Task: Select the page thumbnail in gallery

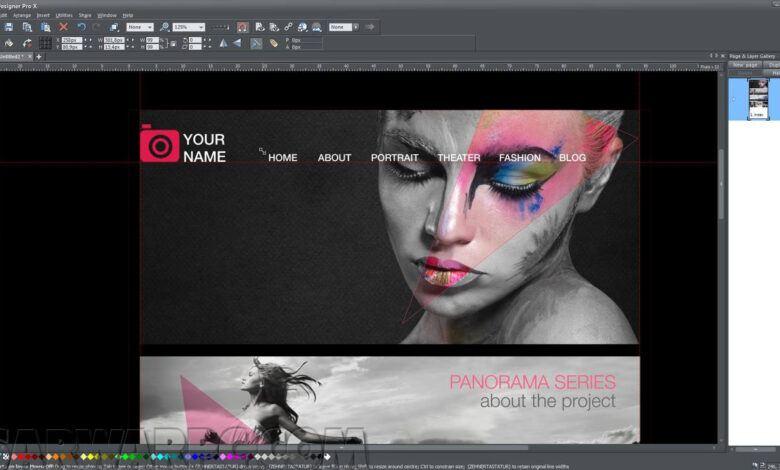Action: click(x=758, y=99)
